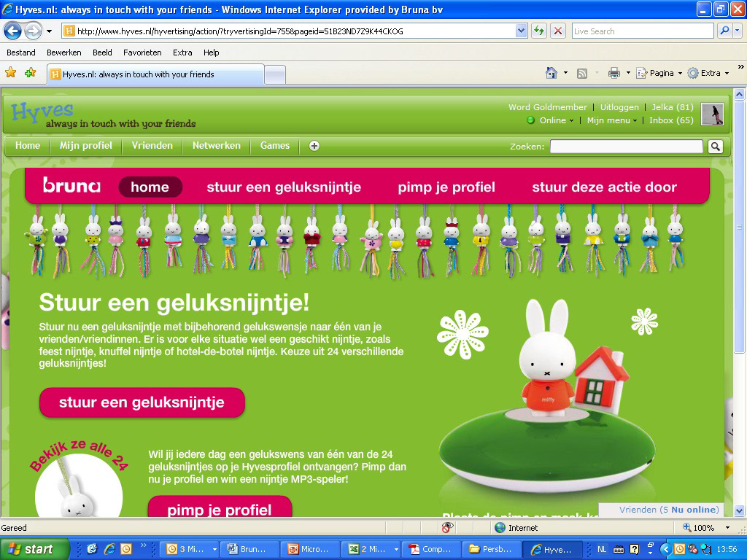Click the Windows start button

[x=34, y=549]
